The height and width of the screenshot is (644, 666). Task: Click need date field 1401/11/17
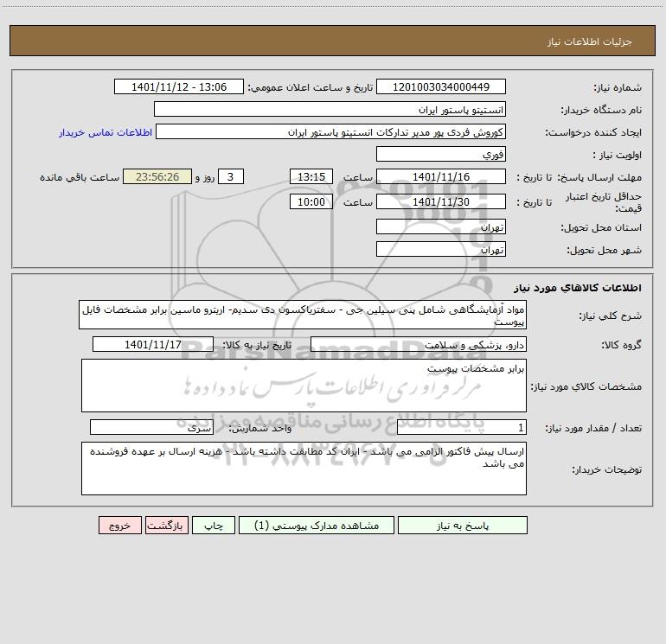coord(153,344)
